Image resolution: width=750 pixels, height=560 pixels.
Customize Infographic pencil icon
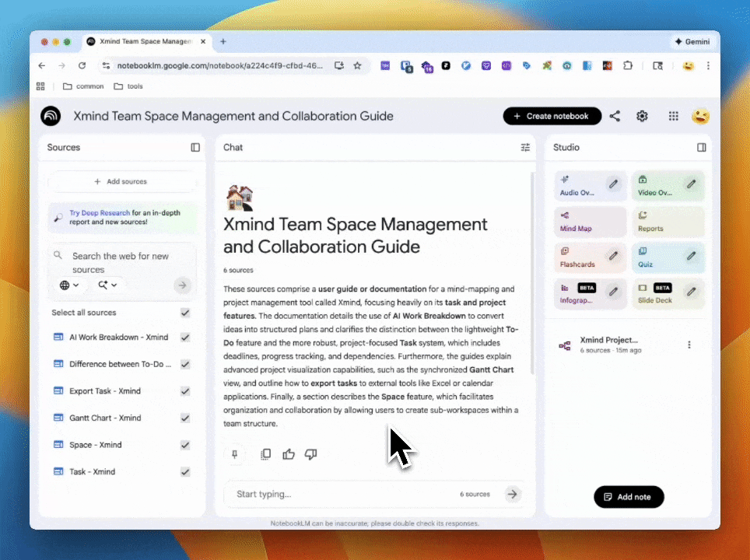[613, 292]
